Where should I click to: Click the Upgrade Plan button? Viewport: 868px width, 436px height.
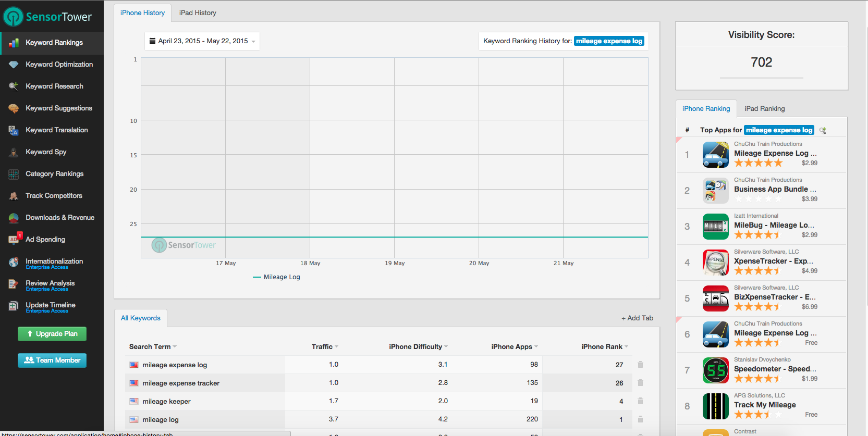tap(52, 334)
